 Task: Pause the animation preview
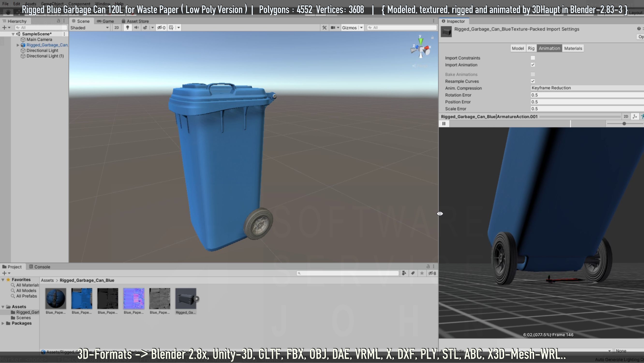point(444,124)
